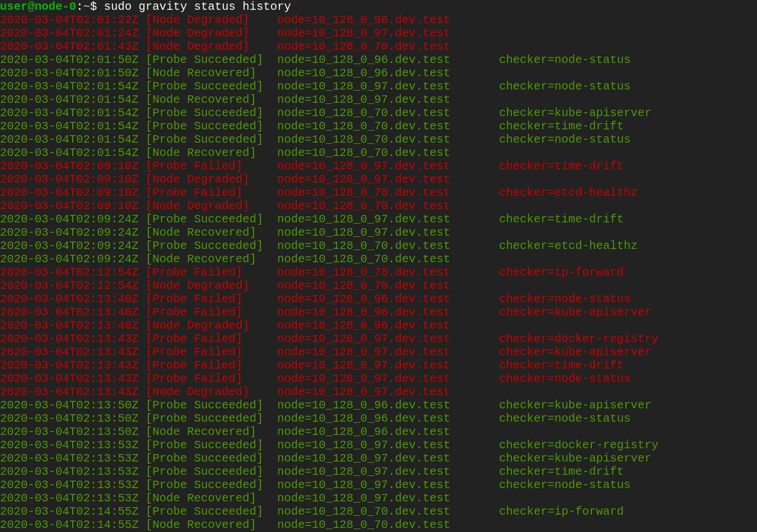Click '[Probe Succeeded]' in the 02:14:55Z row
The image size is (757, 532).
pos(204,511)
